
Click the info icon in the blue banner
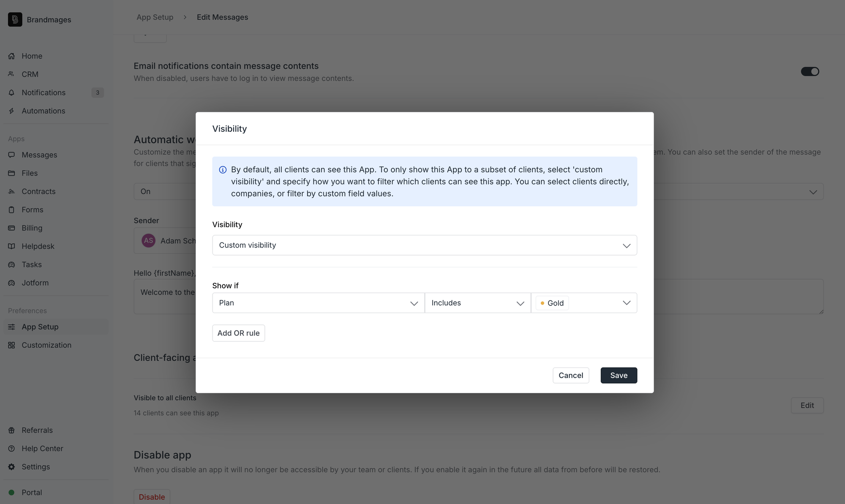tap(223, 170)
